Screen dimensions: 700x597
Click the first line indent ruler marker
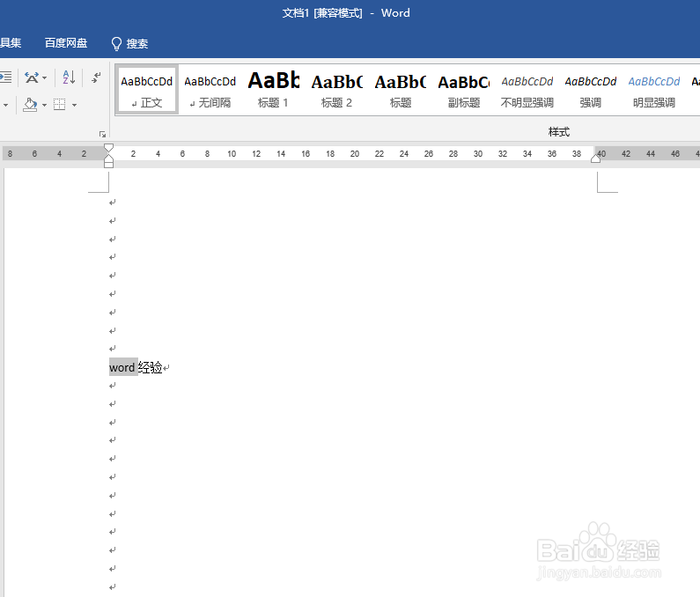click(108, 147)
